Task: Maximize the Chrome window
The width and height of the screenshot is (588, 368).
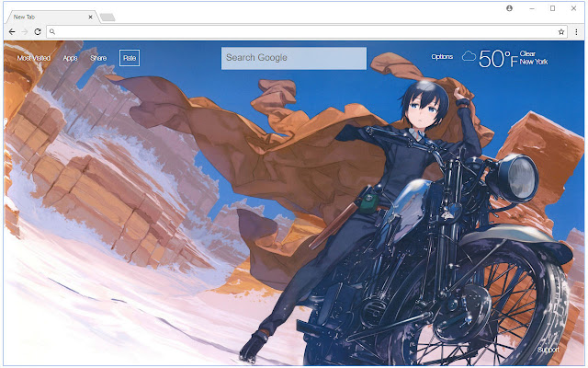Action: coord(552,8)
